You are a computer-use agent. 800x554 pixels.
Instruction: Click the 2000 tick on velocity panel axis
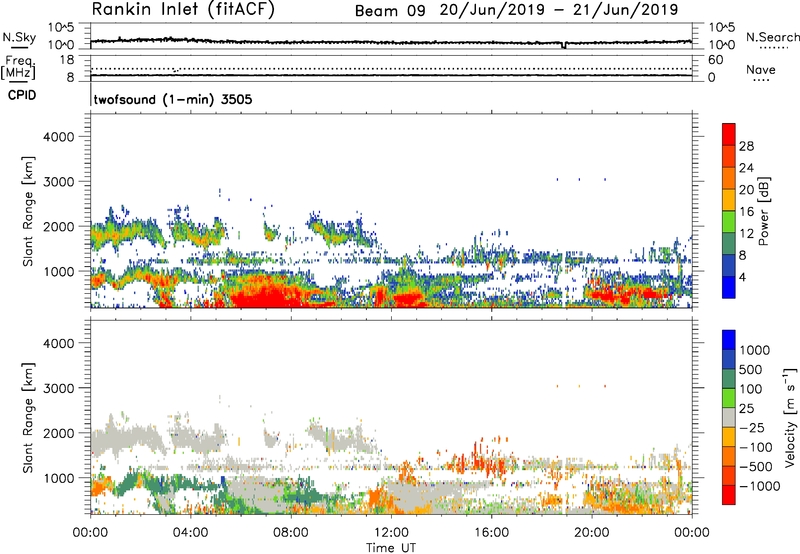pos(58,433)
